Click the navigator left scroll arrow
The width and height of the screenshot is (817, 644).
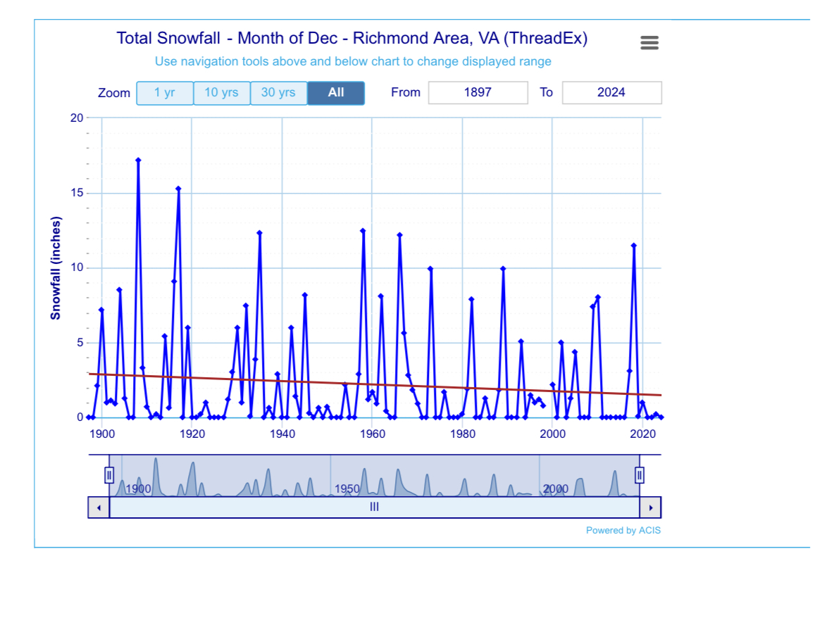coord(99,507)
